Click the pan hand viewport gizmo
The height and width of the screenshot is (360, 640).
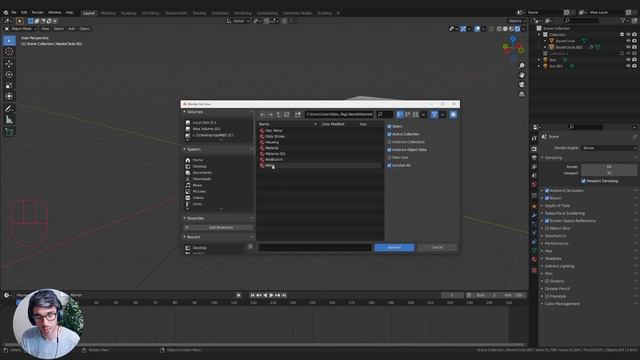522,75
